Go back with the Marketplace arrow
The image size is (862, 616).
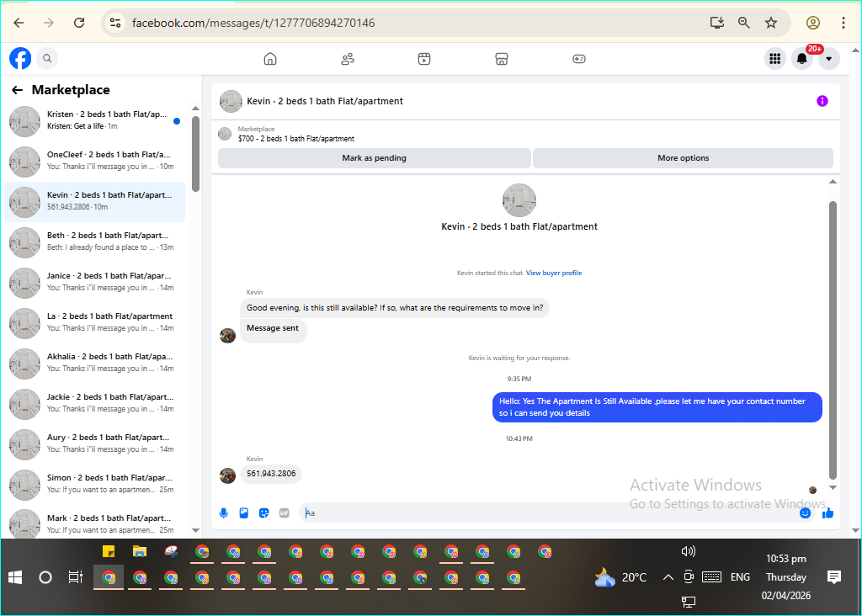(x=18, y=89)
